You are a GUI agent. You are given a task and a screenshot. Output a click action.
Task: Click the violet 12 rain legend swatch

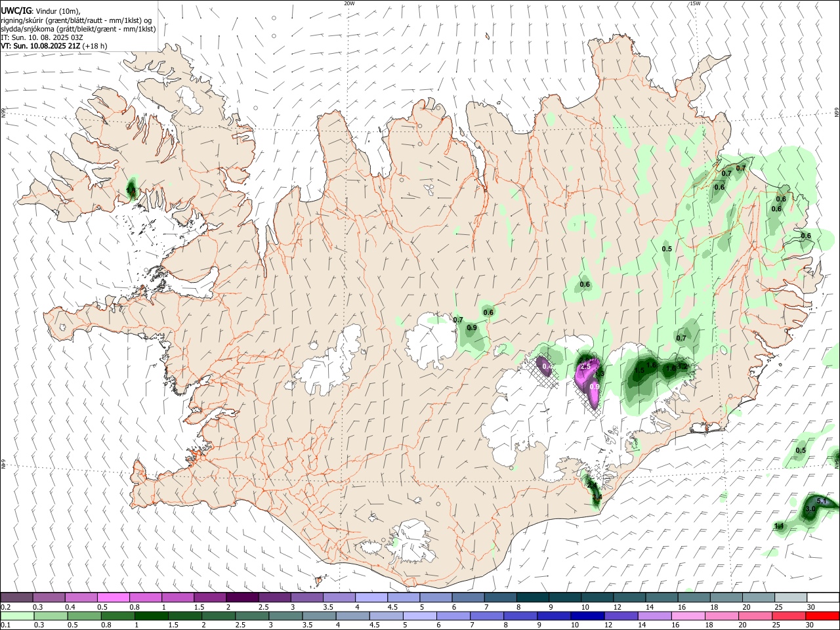[621, 616]
